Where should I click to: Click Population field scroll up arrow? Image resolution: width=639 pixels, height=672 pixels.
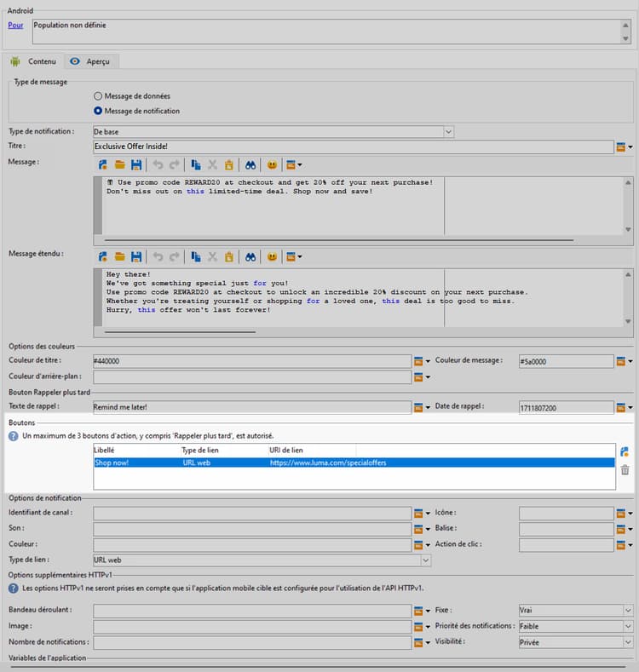point(625,26)
